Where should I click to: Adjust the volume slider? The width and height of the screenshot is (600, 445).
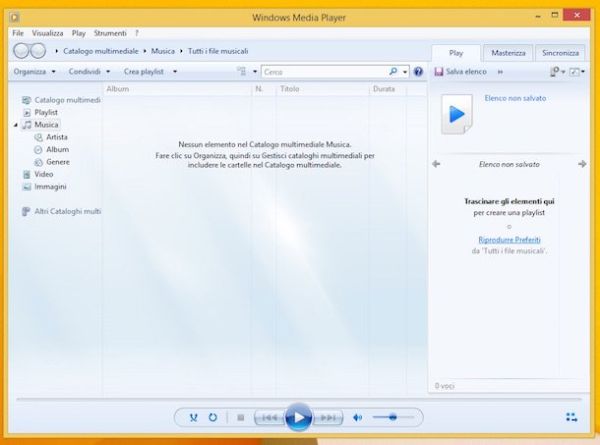(x=392, y=417)
